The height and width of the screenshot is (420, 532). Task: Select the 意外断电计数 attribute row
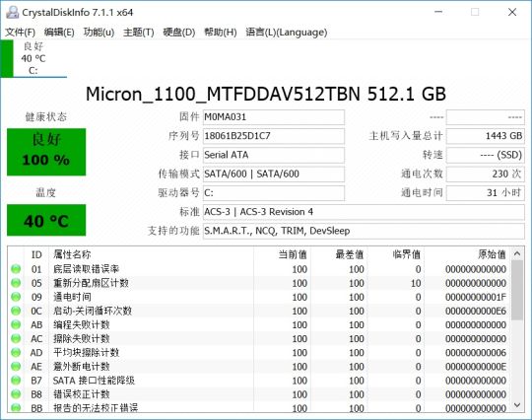259,367
